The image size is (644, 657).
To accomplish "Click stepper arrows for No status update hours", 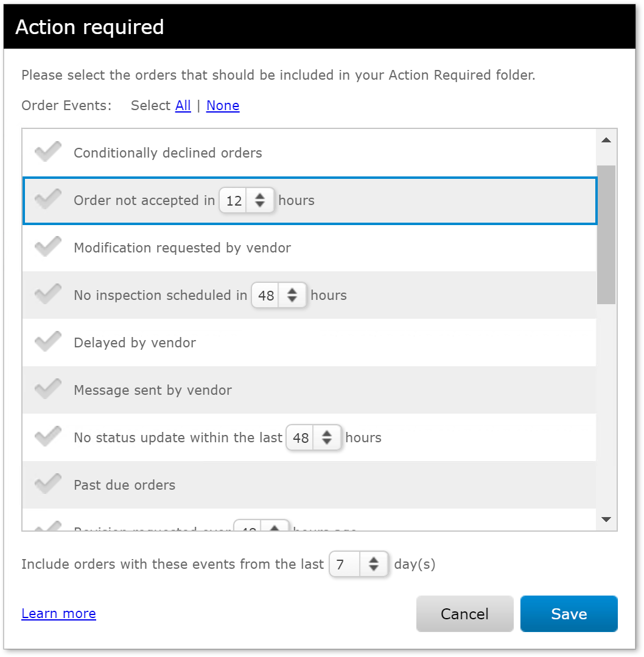I will (327, 437).
